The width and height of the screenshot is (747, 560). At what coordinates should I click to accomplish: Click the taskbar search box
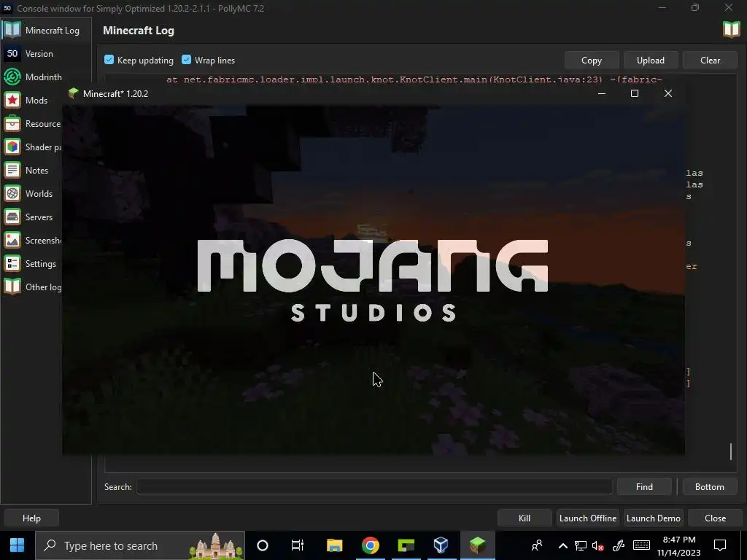point(140,545)
